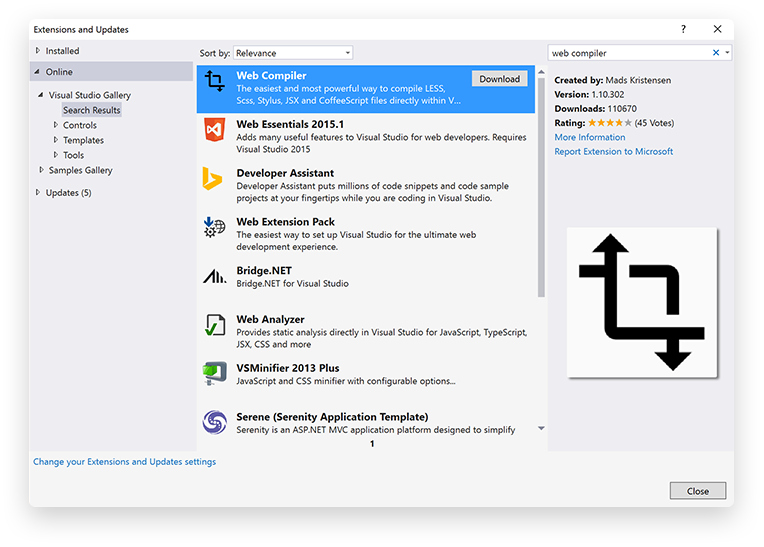The width and height of the screenshot is (764, 547).
Task: Expand the Templates node
Action: coord(56,140)
